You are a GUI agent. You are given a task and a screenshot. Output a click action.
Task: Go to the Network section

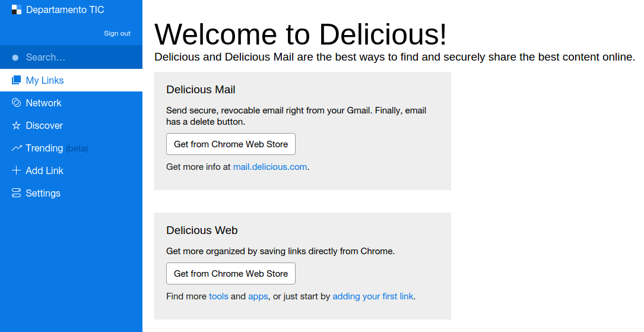click(43, 103)
